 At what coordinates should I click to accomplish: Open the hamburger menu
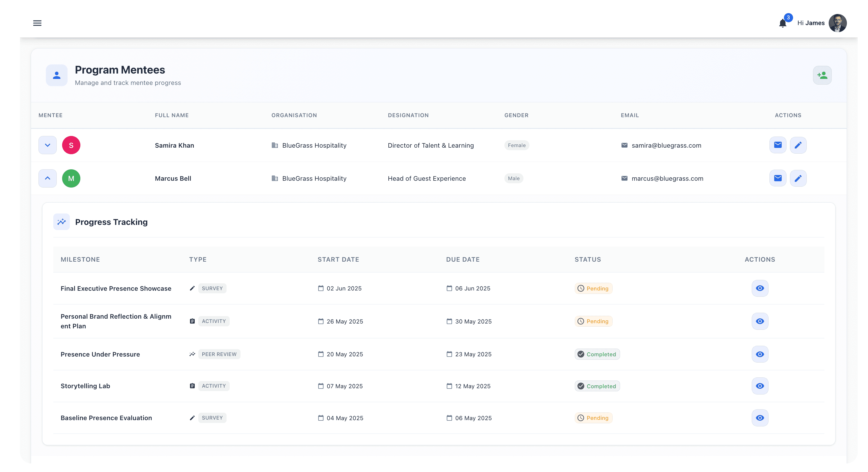[x=37, y=23]
